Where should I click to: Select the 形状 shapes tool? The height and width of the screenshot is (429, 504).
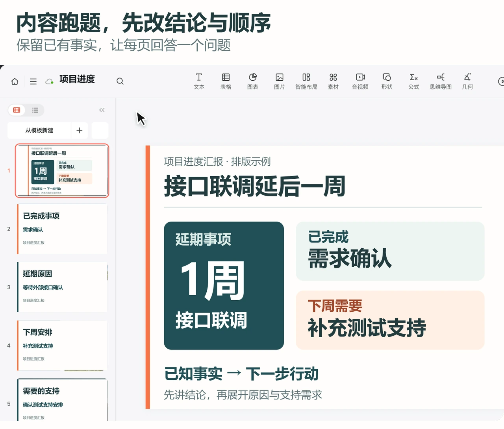click(x=387, y=81)
